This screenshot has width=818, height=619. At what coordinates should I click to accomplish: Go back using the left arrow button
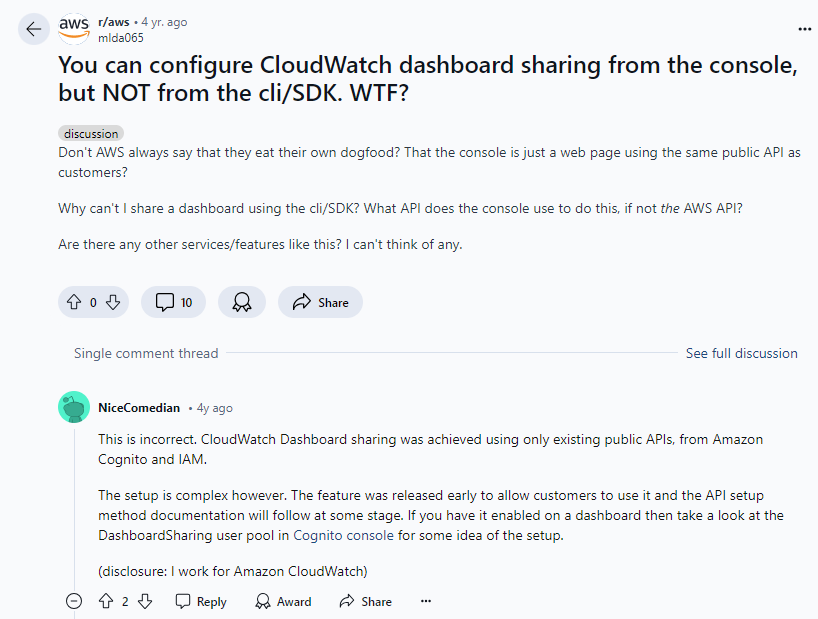(34, 29)
